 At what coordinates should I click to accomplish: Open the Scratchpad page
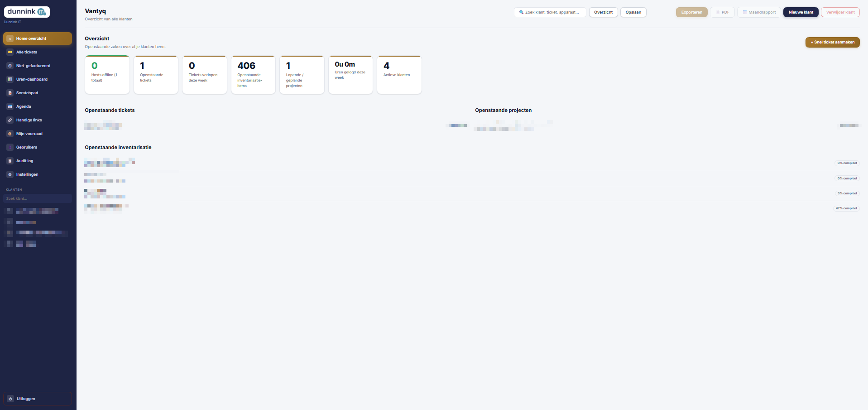38,93
